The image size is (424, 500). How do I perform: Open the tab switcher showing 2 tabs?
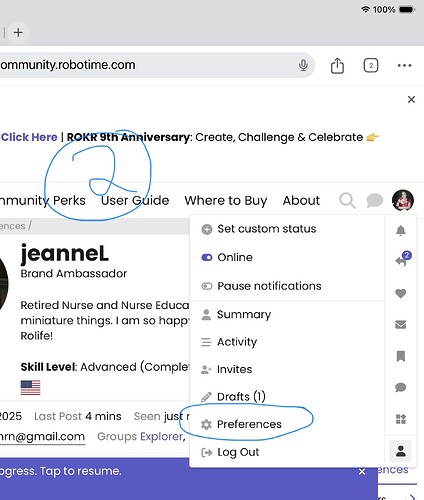tap(371, 65)
